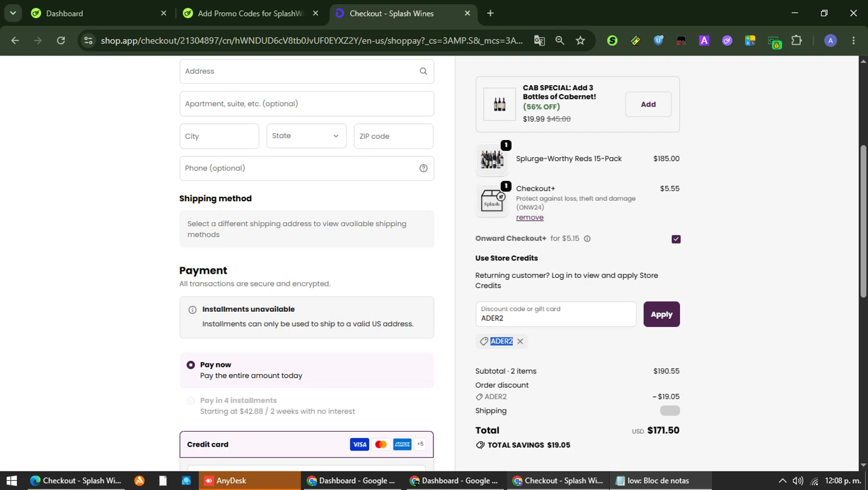
Task: Click the address search magnifier icon
Action: point(423,71)
